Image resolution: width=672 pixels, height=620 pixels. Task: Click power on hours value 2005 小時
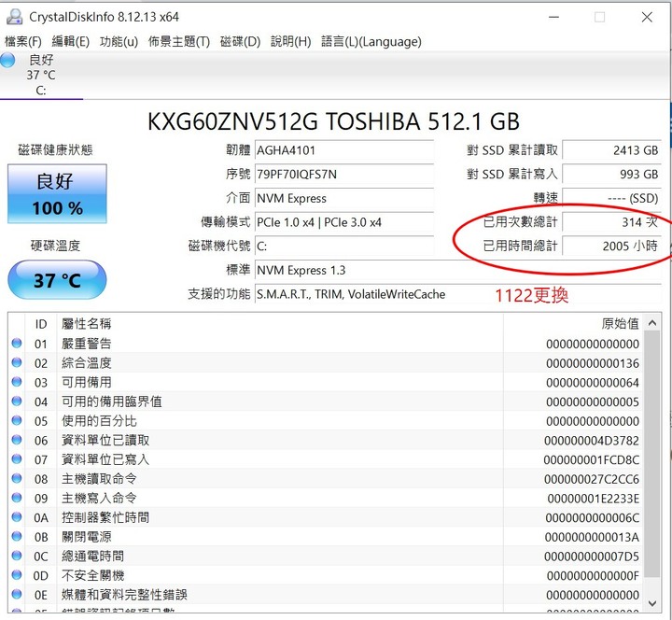tap(611, 247)
